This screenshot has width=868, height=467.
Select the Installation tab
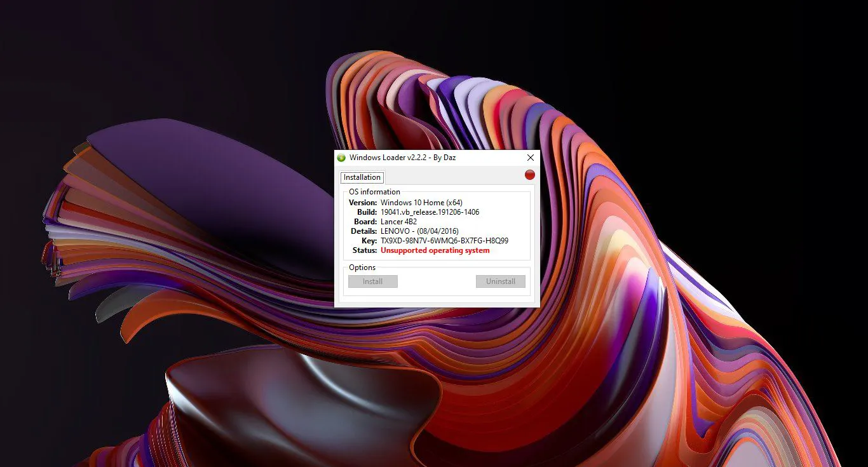(x=362, y=177)
